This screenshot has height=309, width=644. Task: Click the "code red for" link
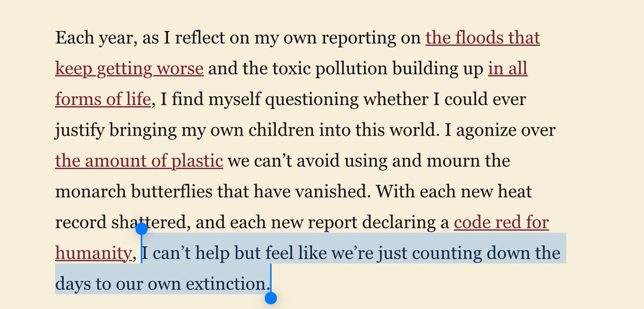tap(501, 223)
